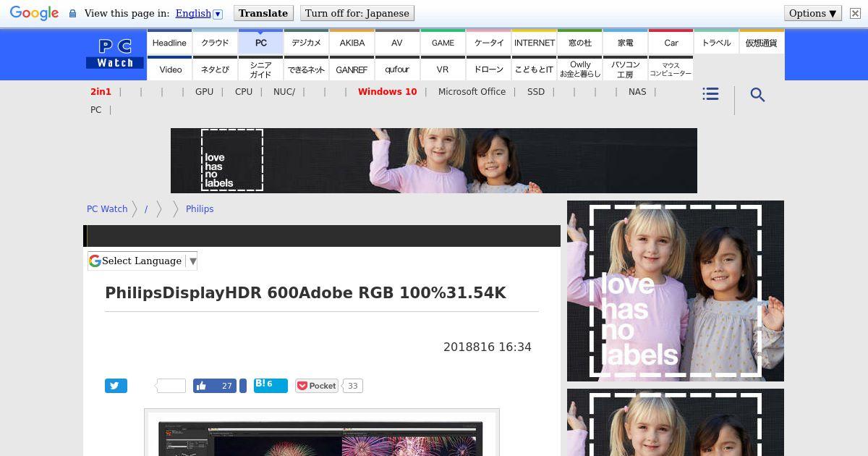Click the Translate button
This screenshot has width=868, height=456.
263,13
